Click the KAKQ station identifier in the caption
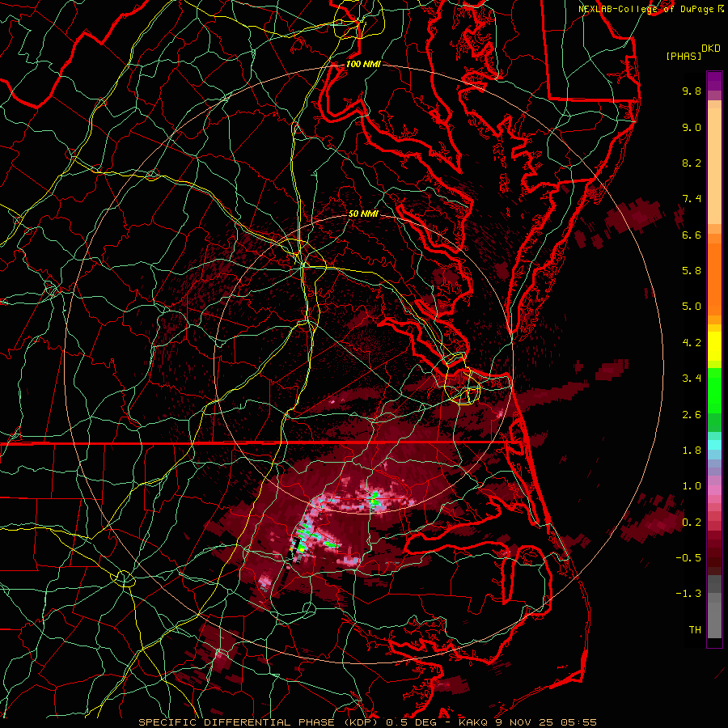 coord(473,722)
